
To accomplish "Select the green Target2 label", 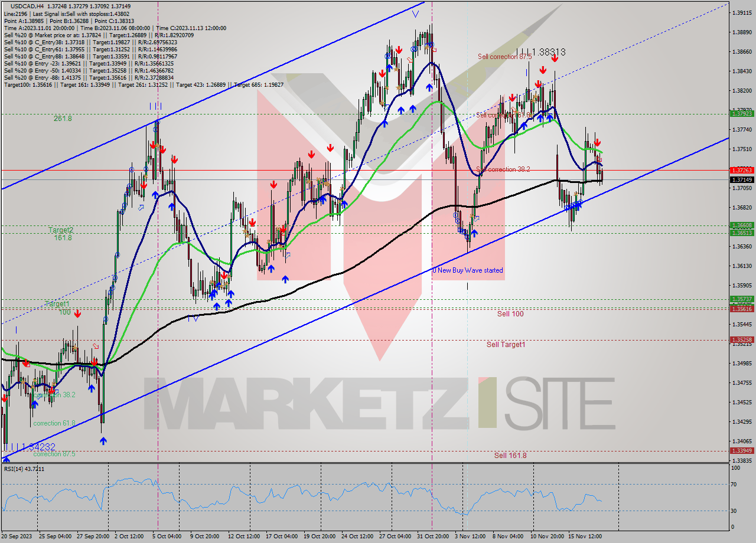I will coord(61,230).
